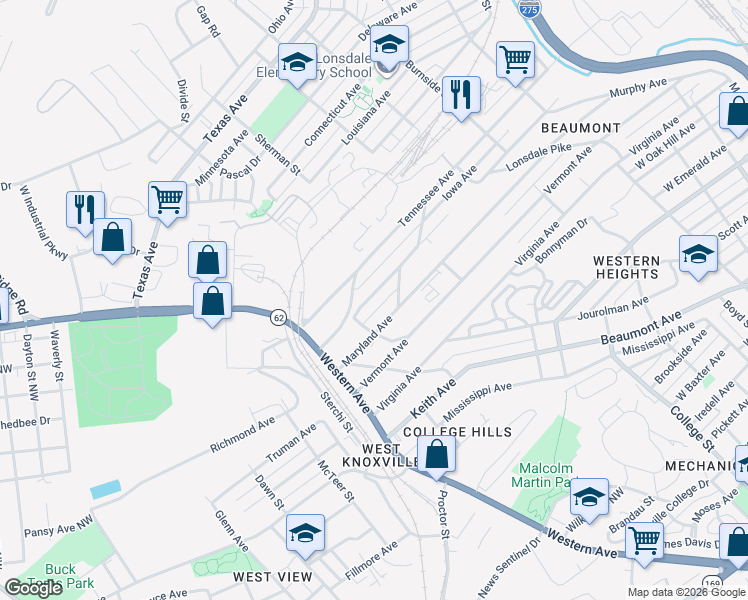Click the school marker near Malcolm Martin Park
This screenshot has width=748, height=600.
coord(589,500)
